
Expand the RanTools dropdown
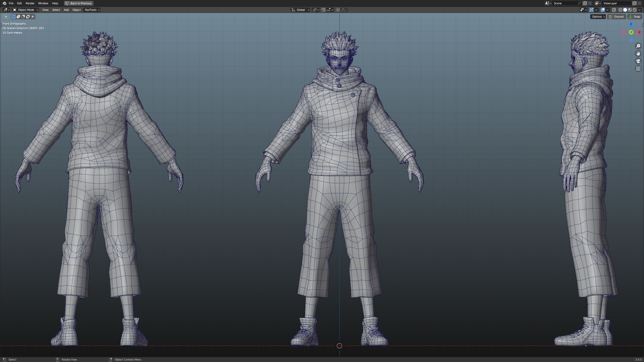[x=92, y=10]
